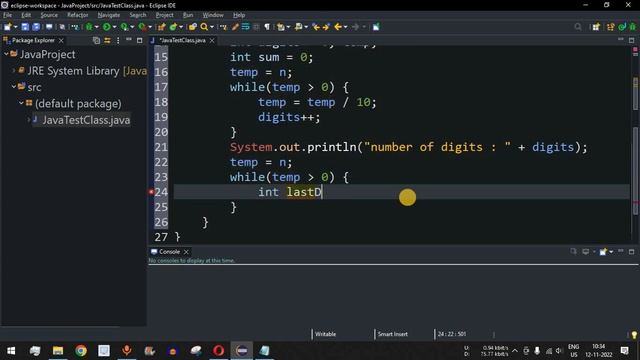The height and width of the screenshot is (360, 640).
Task: Toggle Mark Occurrences pencil icon
Action: (235, 27)
